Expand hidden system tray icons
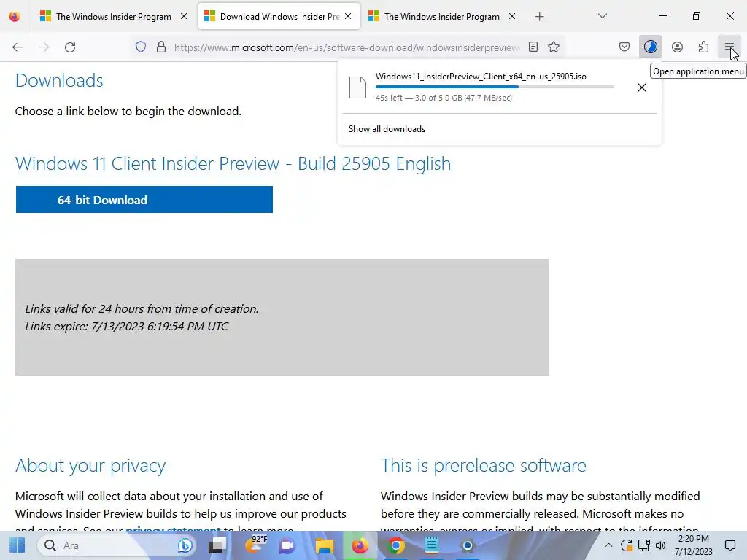Screen dimensions: 747x560 608,545
